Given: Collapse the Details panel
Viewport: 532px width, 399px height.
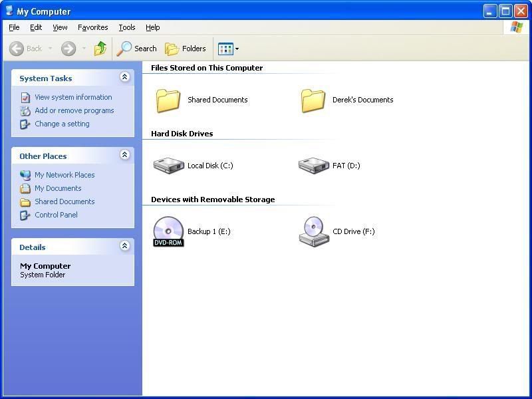Looking at the screenshot, I should pos(124,247).
